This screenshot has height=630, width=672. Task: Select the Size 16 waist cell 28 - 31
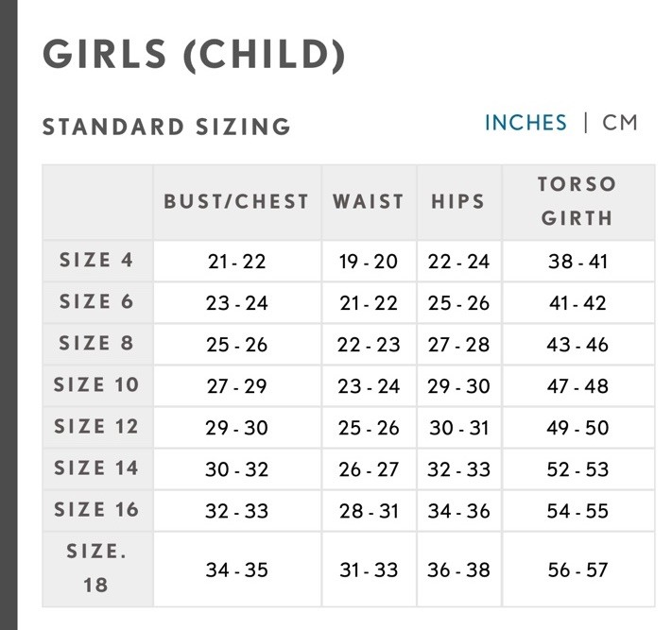pos(369,511)
